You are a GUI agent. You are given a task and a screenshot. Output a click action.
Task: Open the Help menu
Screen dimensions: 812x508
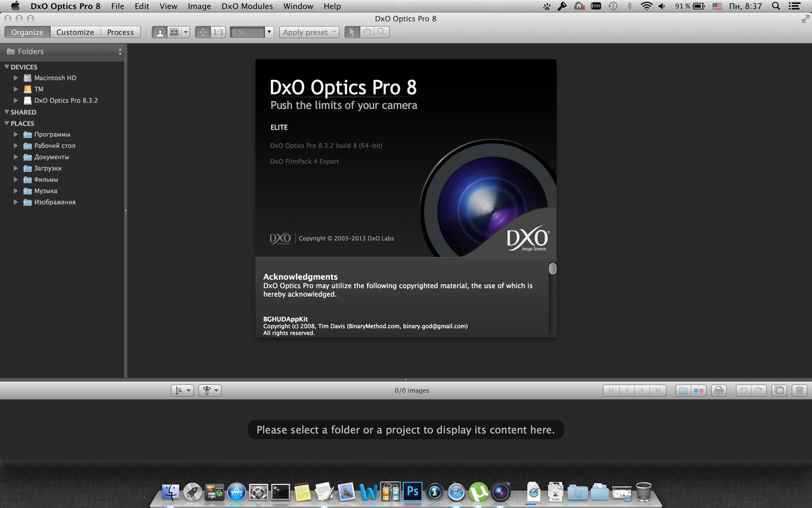pyautogui.click(x=332, y=6)
